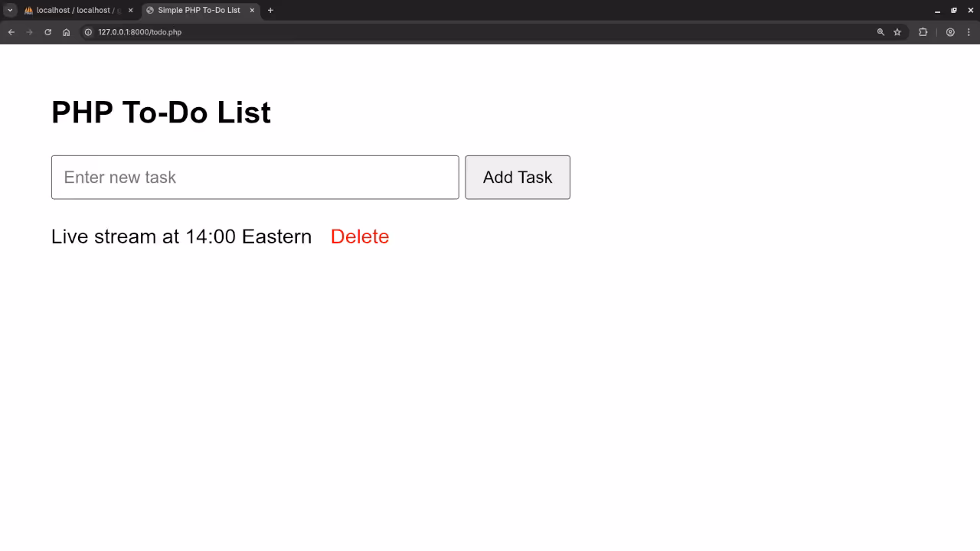Reload the to-do page

(48, 32)
